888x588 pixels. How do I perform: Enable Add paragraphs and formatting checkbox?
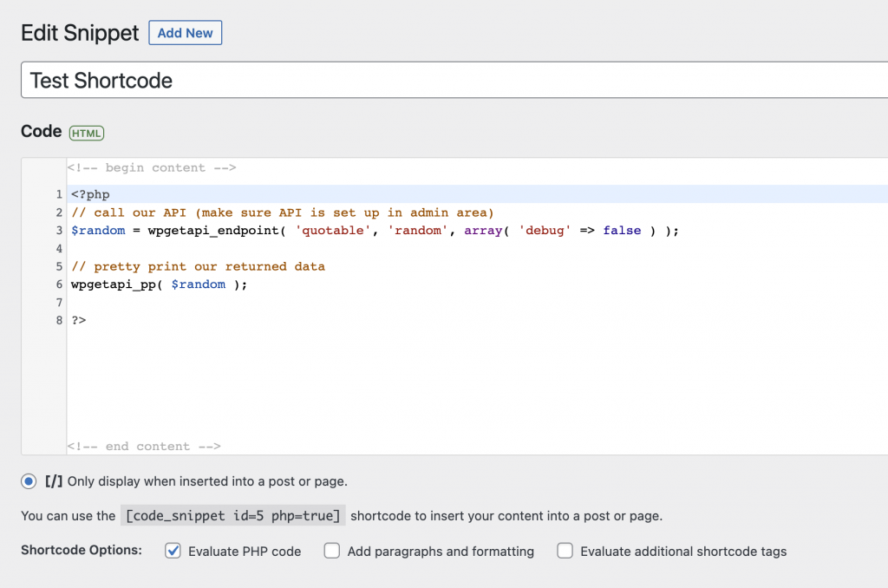tap(332, 551)
